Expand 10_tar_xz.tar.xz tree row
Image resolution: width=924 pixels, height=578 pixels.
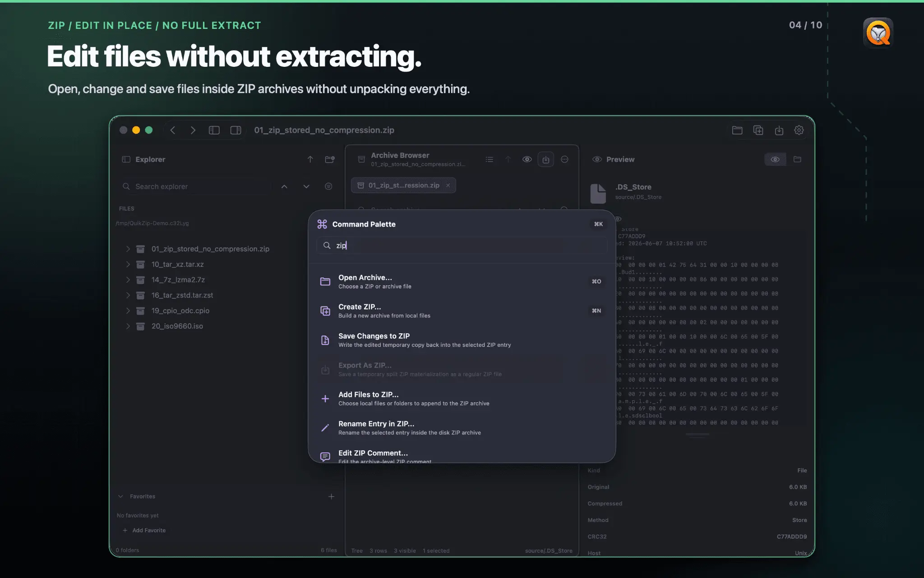[128, 264]
